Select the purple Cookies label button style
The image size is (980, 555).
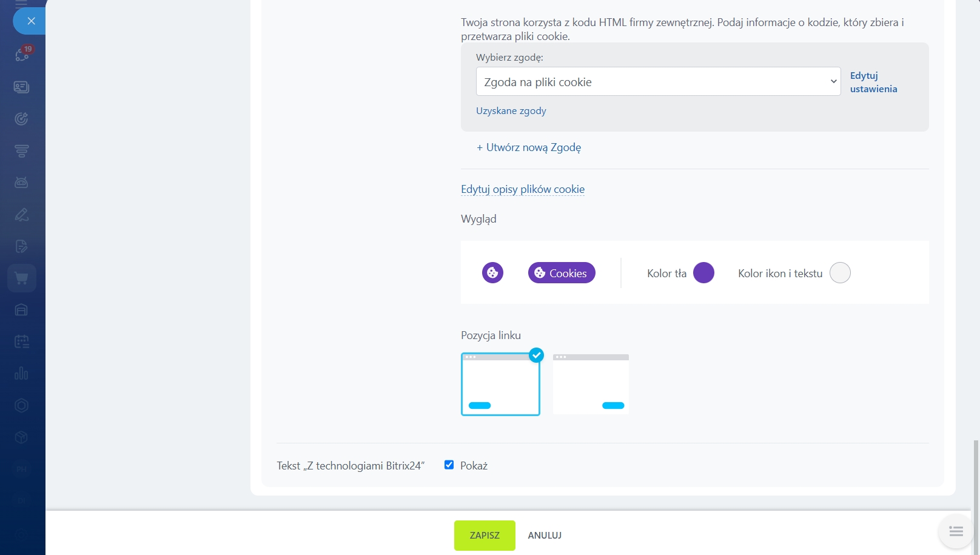click(x=562, y=273)
